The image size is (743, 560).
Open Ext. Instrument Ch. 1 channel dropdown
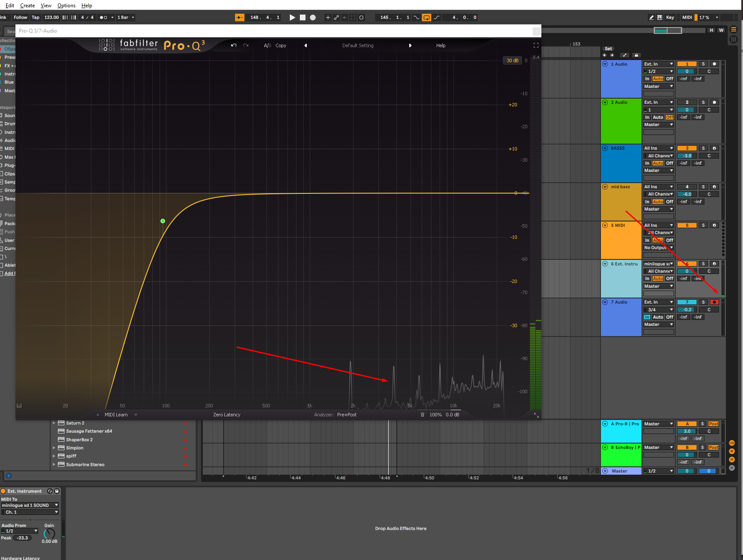pos(30,512)
